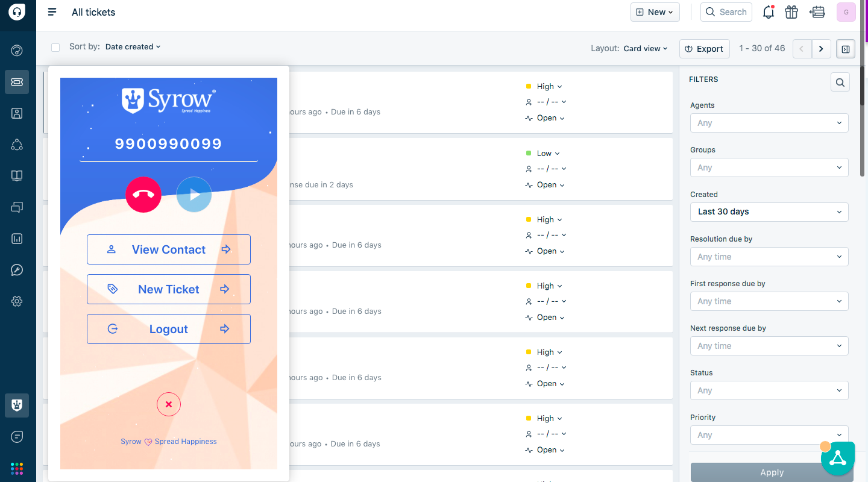Open the Admin gear icon in sidebar
868x482 pixels.
pyautogui.click(x=17, y=301)
